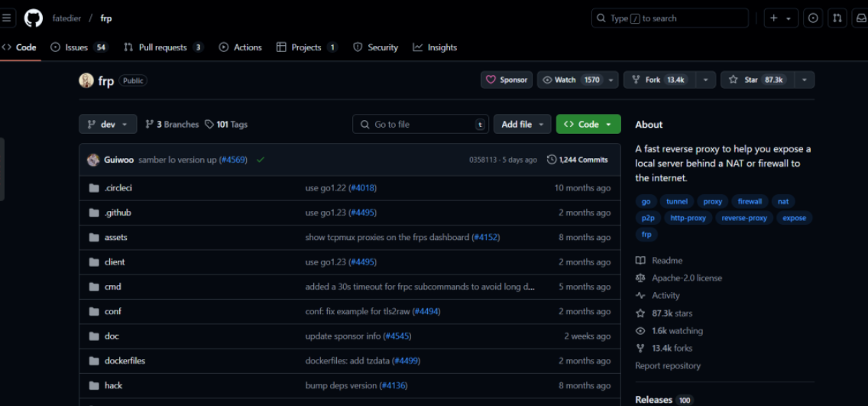This screenshot has height=406, width=868.
Task: Click the Sponsor button
Action: (x=507, y=80)
